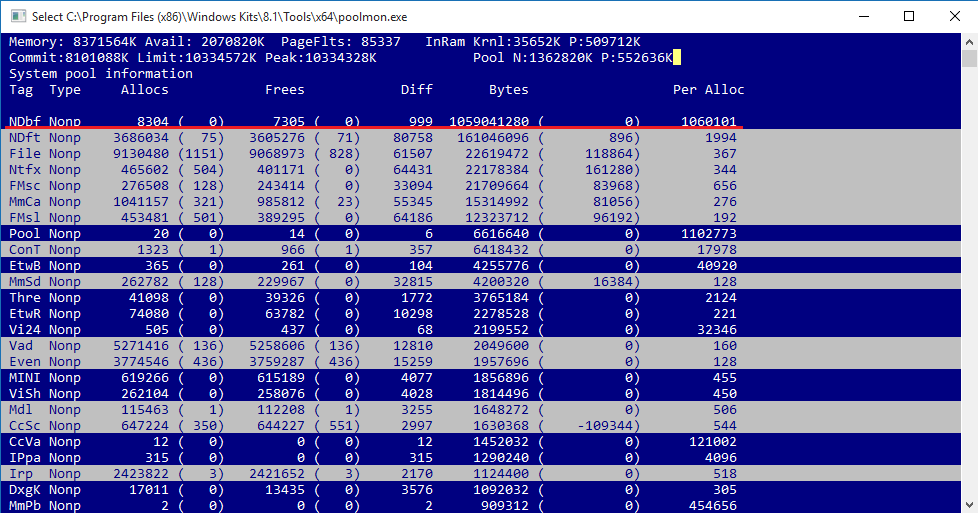Click the scrollbar up arrow

[x=967, y=42]
